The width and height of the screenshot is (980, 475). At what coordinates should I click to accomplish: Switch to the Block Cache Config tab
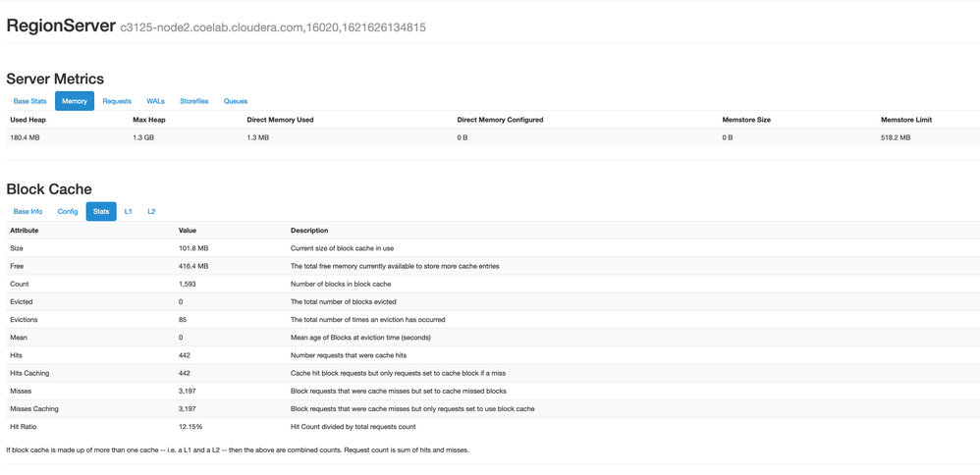68,211
